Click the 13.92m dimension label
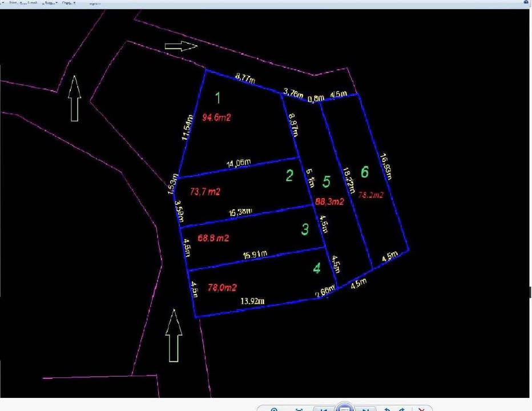 (x=252, y=301)
